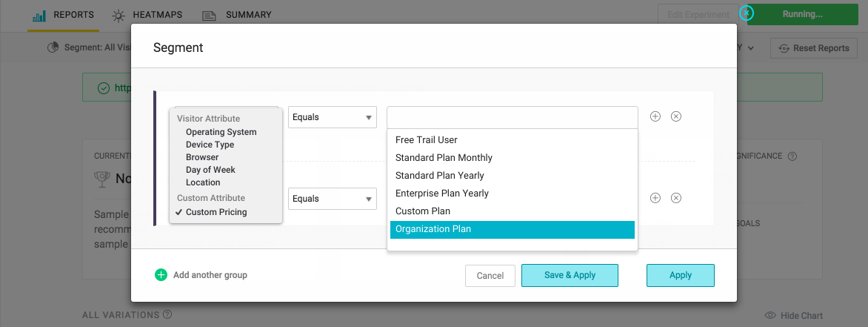868x327 pixels.
Task: Open the second Equals operator dropdown
Action: (x=332, y=199)
